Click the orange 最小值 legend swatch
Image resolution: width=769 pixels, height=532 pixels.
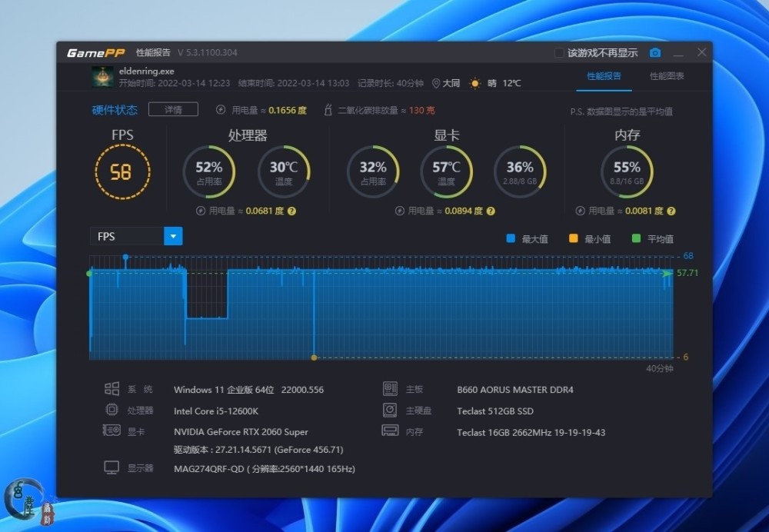pos(573,239)
